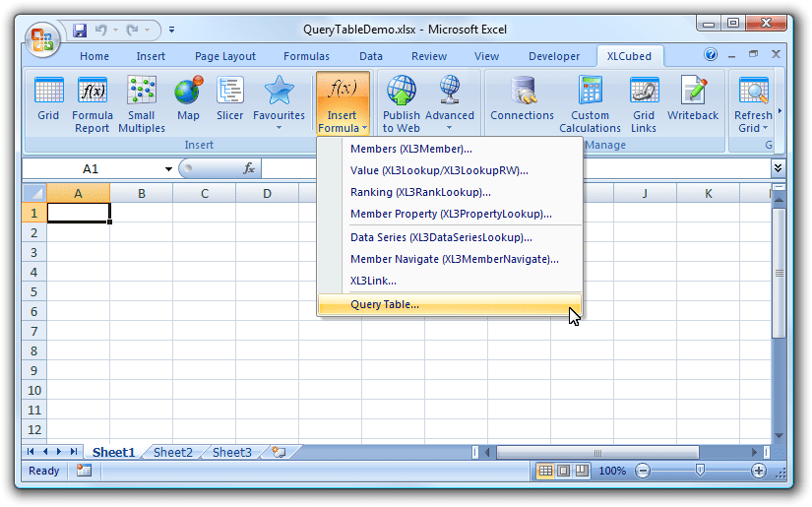Zoom in with the plus button
Screen dimensions: 812x507
758,471
